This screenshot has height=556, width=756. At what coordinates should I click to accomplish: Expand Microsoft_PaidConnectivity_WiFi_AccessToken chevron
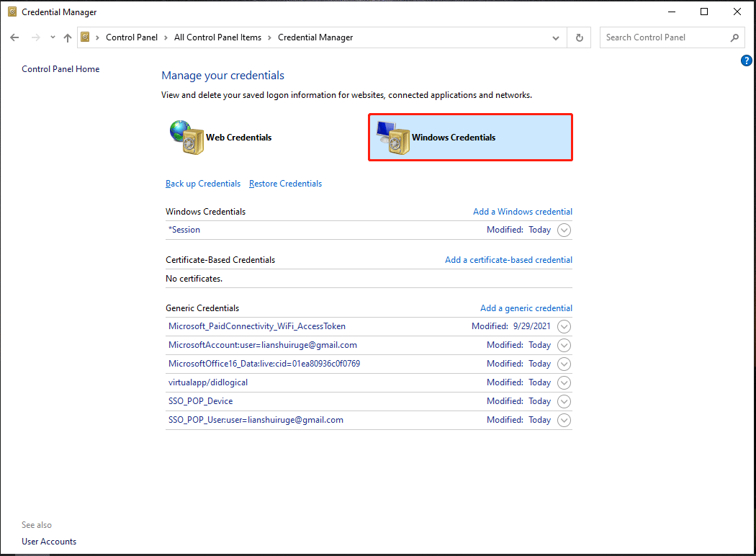click(x=564, y=326)
